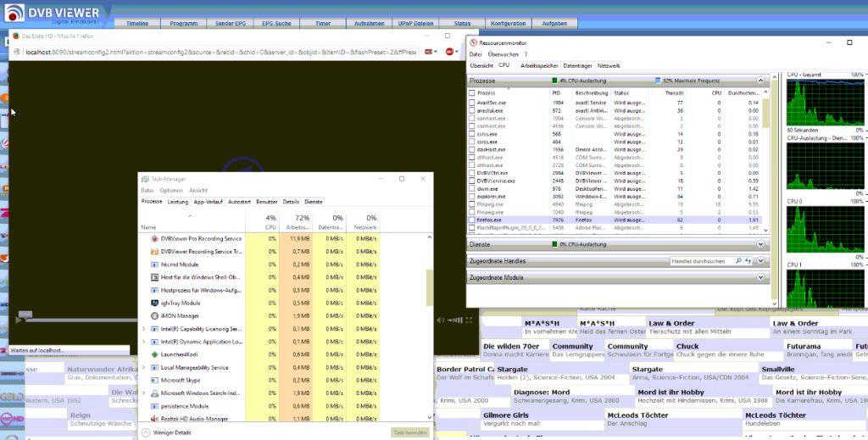Check the firefox.exe process checkbox
Viewport: 868px width, 440px height.
coord(471,220)
